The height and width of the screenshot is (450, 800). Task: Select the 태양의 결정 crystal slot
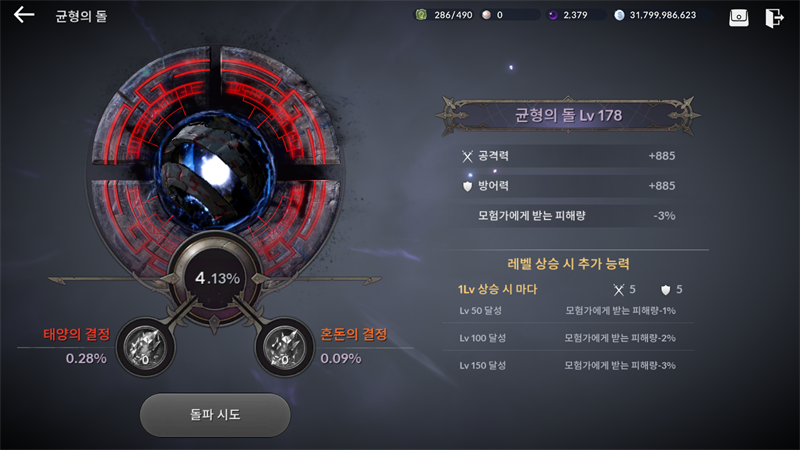pyautogui.click(x=146, y=346)
